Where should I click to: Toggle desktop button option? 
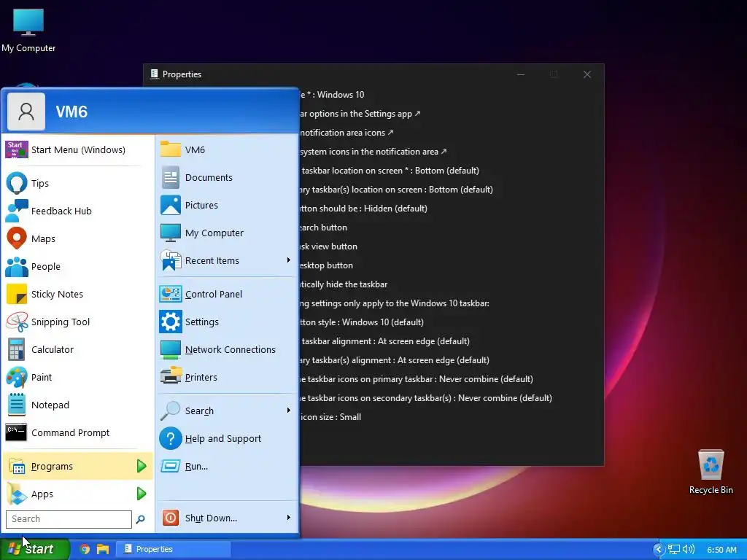click(326, 265)
